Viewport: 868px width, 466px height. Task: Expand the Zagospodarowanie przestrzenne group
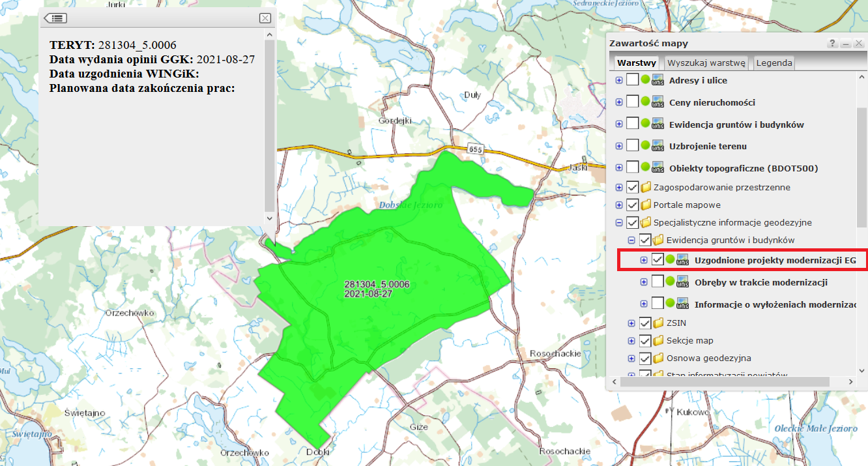(x=619, y=187)
